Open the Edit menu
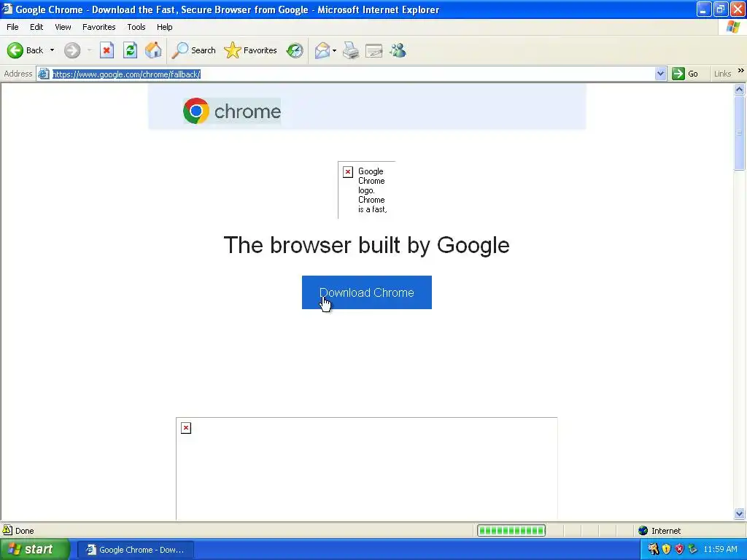 tap(36, 27)
